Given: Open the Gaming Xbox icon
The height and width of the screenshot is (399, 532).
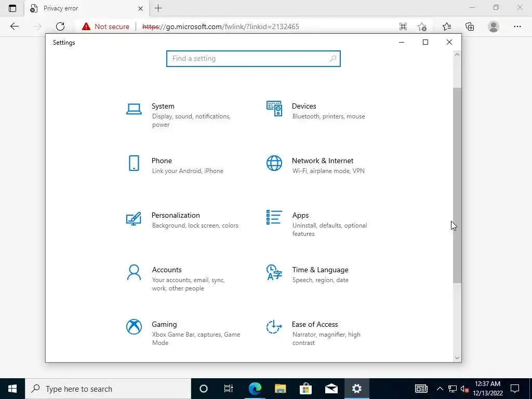Looking at the screenshot, I should point(134,327).
